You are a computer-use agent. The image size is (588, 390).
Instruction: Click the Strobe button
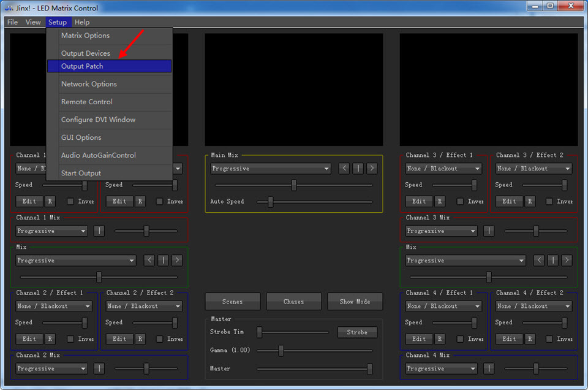(357, 332)
